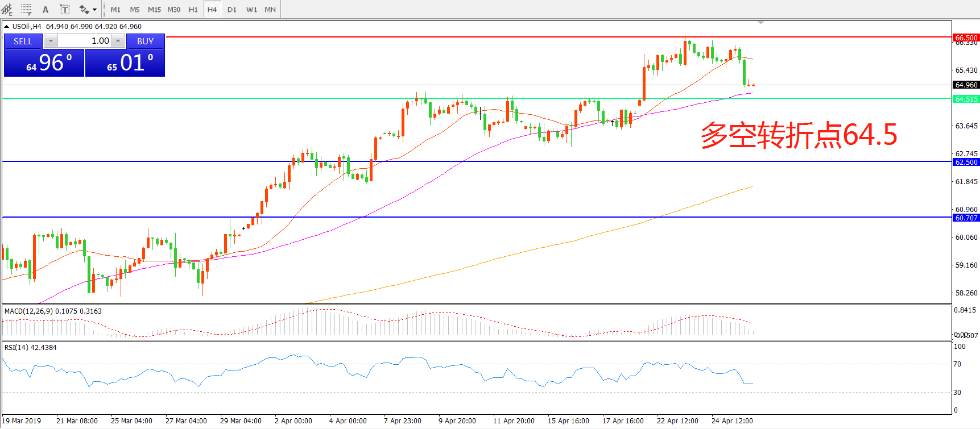The image size is (980, 429).
Task: Switch chart to M15 timeframe
Action: [154, 9]
